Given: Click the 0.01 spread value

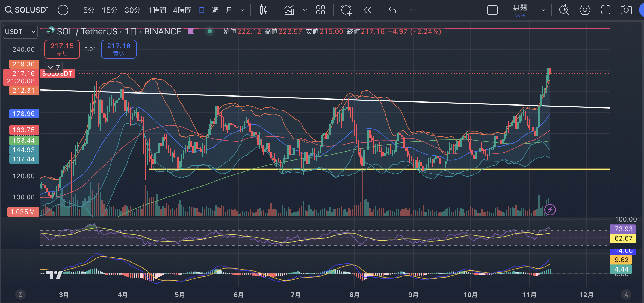Looking at the screenshot, I should click(x=90, y=49).
